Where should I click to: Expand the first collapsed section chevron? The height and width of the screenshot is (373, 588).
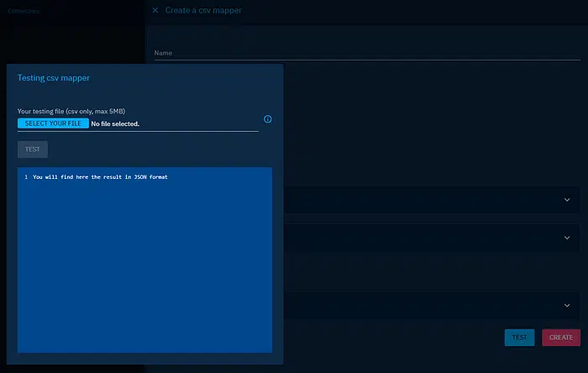(567, 200)
